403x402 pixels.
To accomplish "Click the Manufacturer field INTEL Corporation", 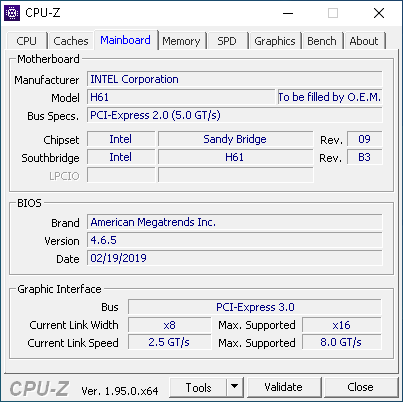I will [x=235, y=79].
